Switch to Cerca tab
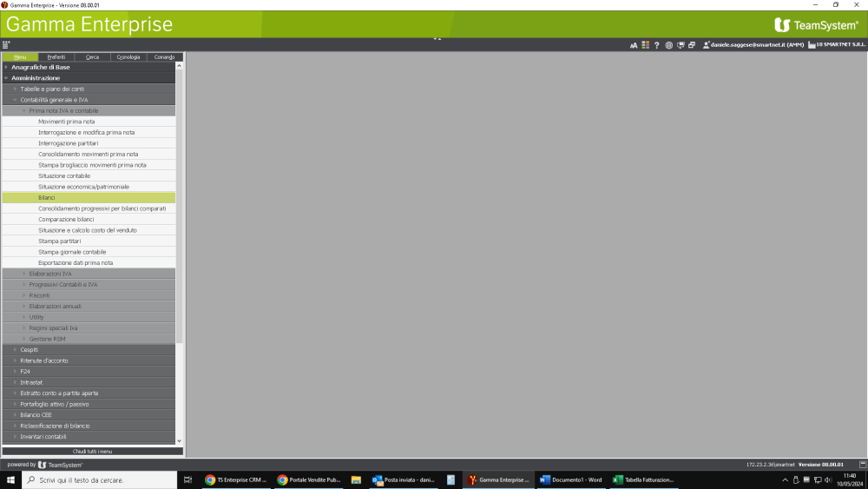The image size is (868, 489). click(93, 57)
